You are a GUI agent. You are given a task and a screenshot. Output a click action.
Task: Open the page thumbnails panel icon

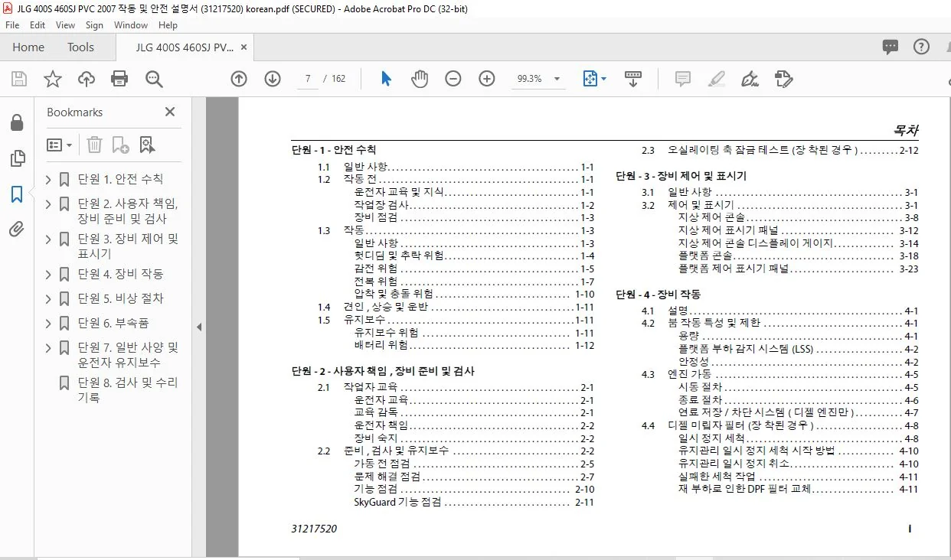pos(16,158)
